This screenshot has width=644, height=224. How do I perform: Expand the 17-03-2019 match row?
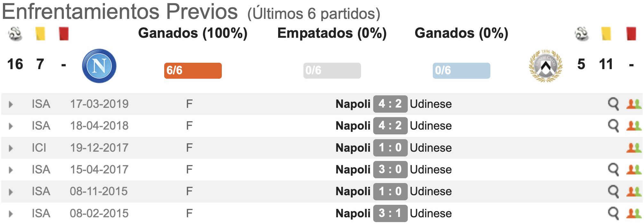pyautogui.click(x=11, y=104)
